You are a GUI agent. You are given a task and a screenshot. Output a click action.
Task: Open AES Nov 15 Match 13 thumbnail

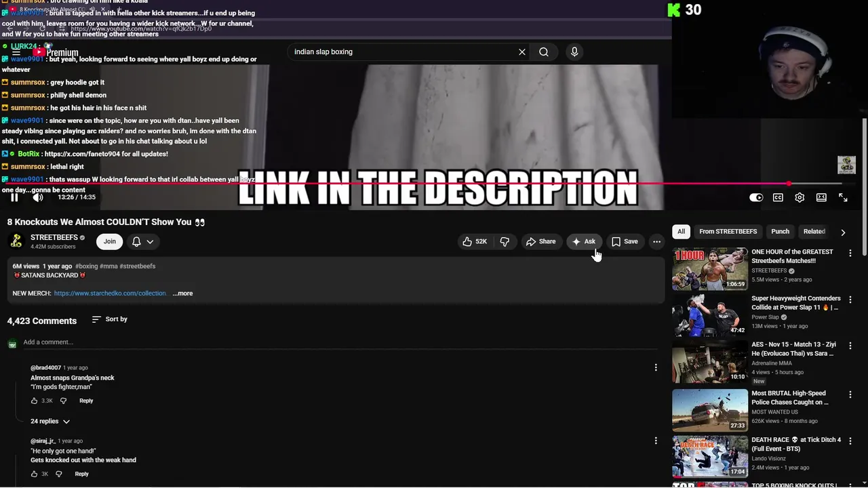(710, 363)
